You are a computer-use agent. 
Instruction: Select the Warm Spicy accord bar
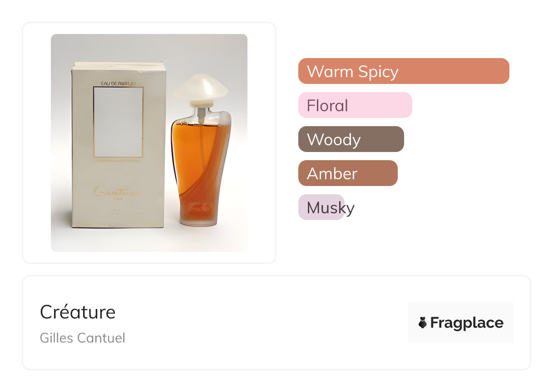(403, 71)
